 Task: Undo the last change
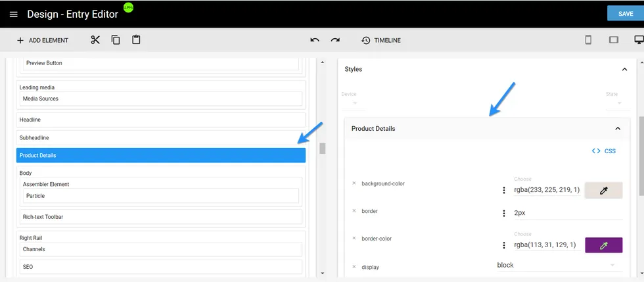(x=315, y=40)
